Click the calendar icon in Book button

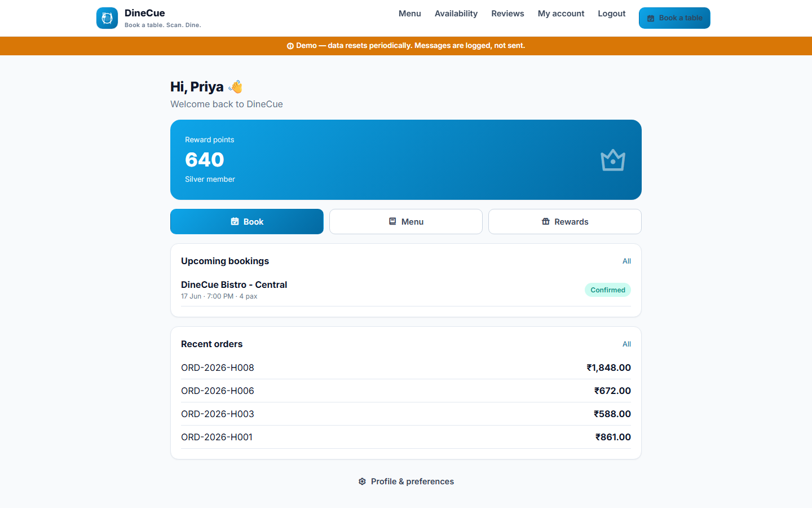pos(235,222)
